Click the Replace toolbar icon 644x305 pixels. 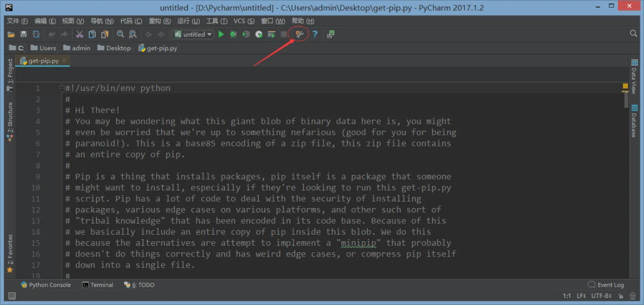[133, 34]
